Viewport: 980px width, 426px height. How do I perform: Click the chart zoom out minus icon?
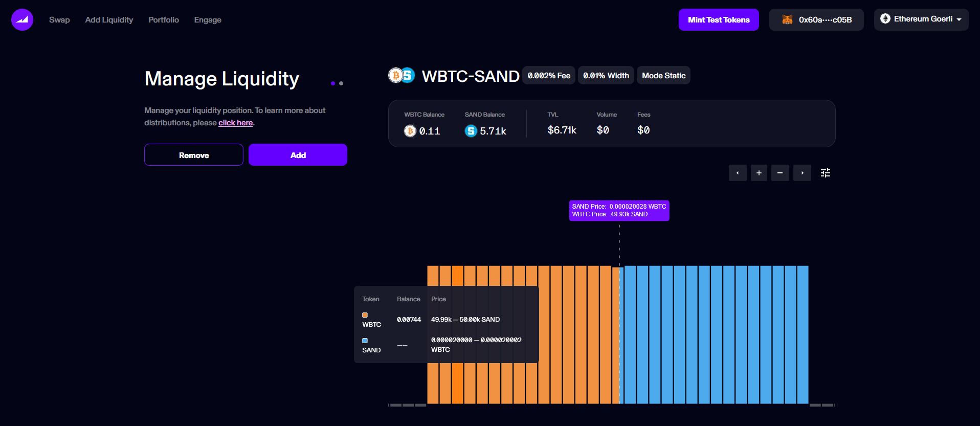click(780, 173)
